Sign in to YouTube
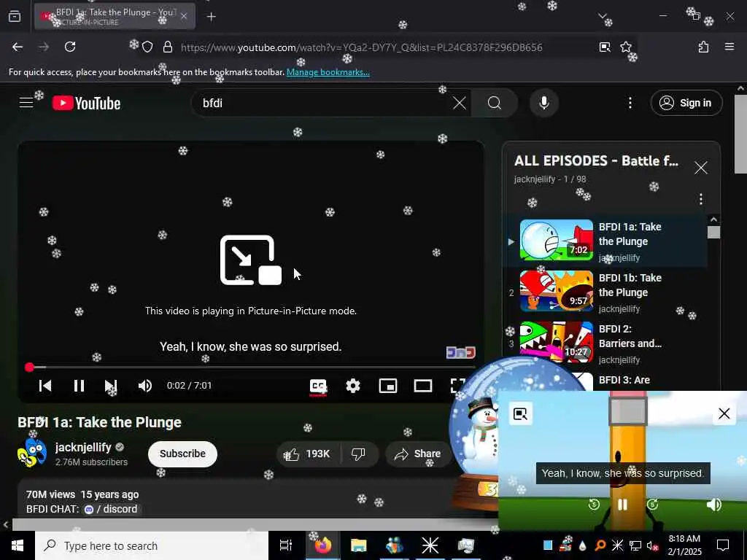This screenshot has height=560, width=747. coord(686,103)
